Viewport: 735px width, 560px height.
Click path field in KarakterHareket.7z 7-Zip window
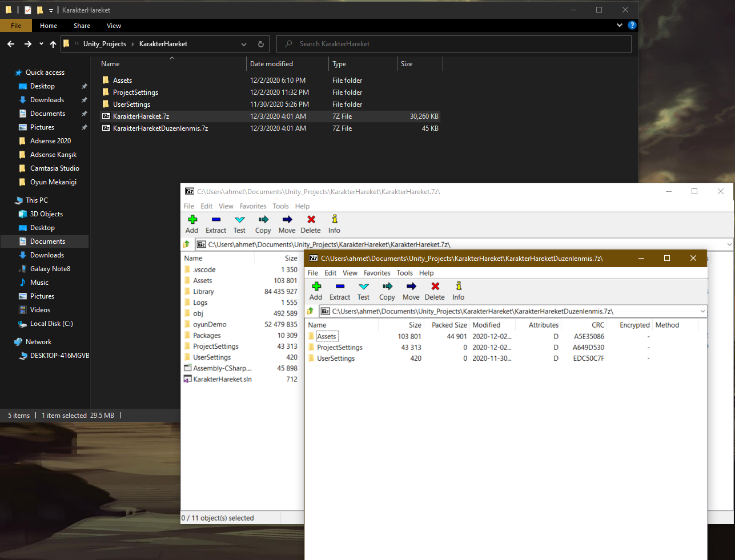(464, 244)
